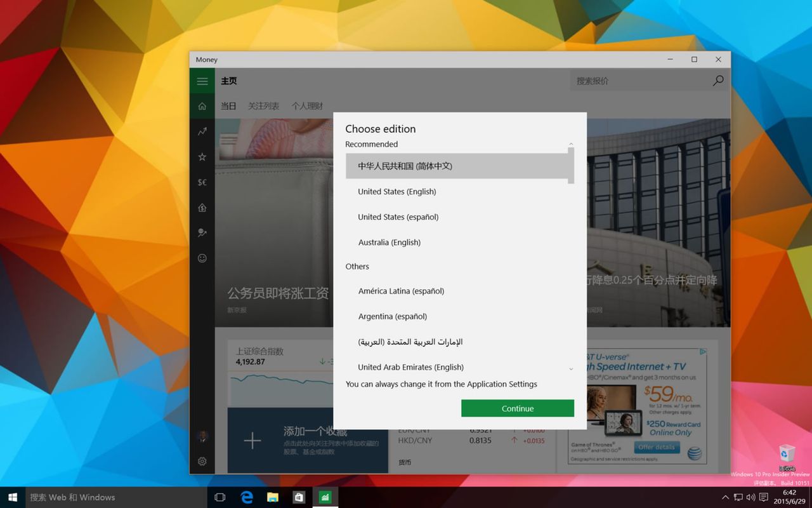Open the Watchlist star icon
The image size is (812, 508).
click(202, 157)
